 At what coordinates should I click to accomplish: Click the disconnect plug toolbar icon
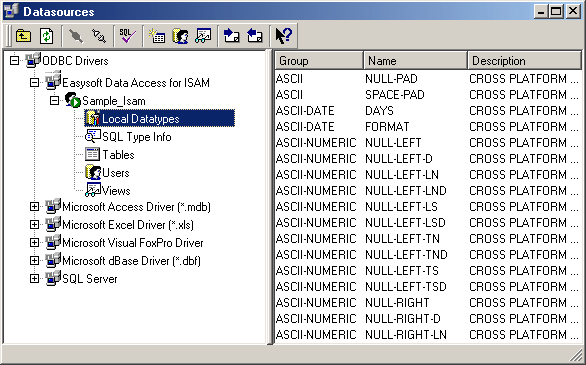(x=99, y=36)
